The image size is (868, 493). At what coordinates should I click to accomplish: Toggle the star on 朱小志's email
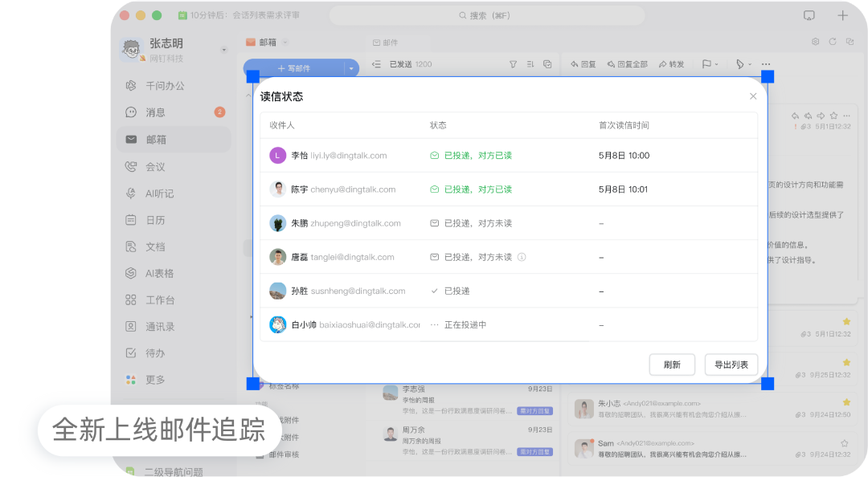coord(846,402)
